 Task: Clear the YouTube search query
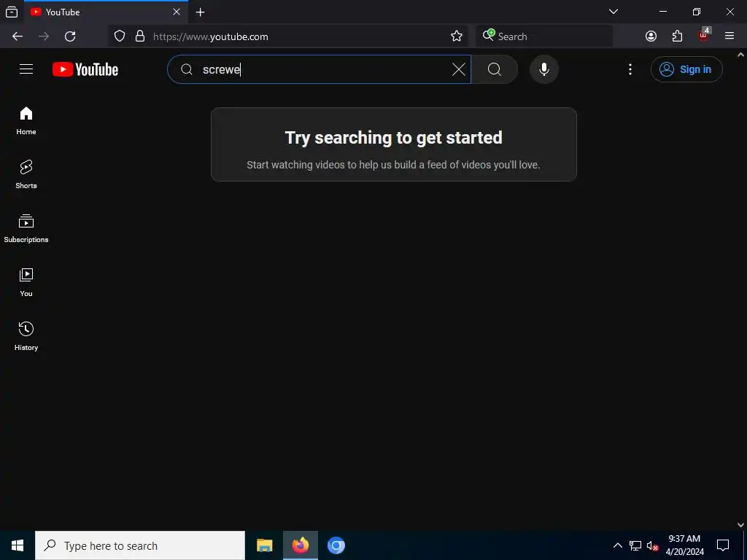458,69
